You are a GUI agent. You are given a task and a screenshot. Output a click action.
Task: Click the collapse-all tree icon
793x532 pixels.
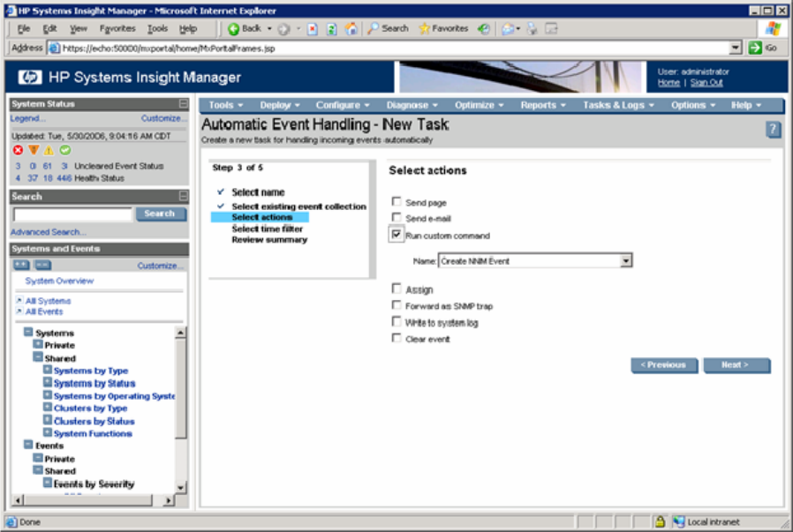point(42,265)
